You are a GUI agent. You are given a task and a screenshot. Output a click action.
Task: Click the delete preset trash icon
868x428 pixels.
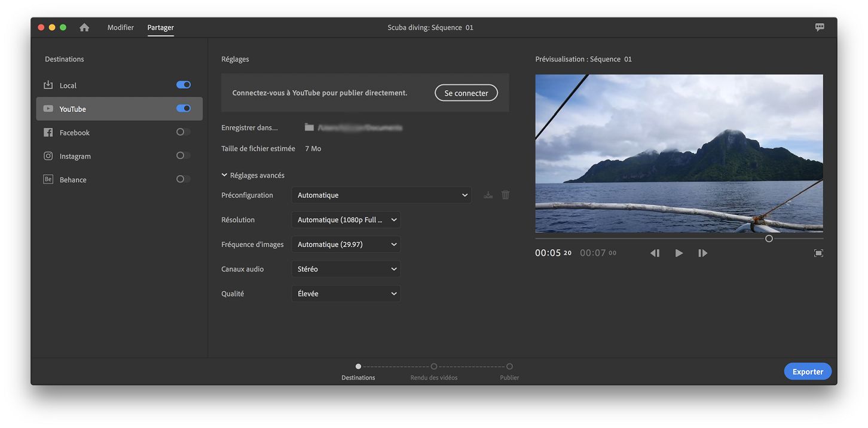505,194
